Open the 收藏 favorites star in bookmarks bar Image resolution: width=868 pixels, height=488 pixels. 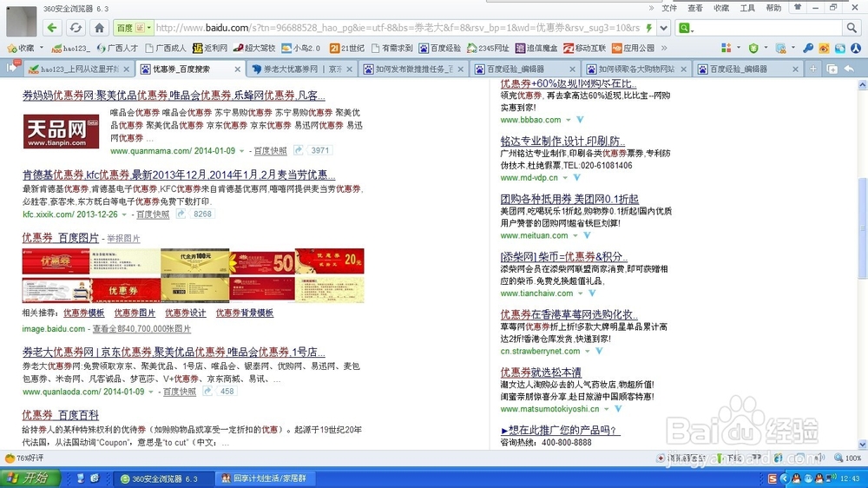(x=21, y=48)
